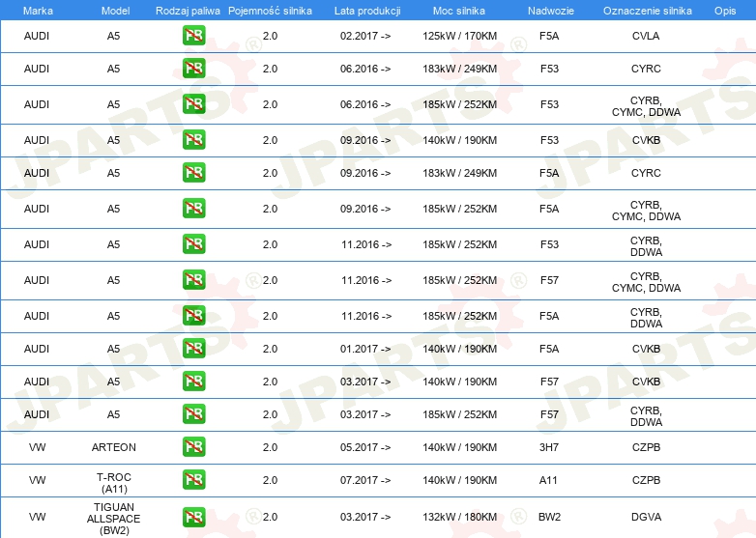Select 183kW / 249KM in the 06.2016 row

click(459, 69)
